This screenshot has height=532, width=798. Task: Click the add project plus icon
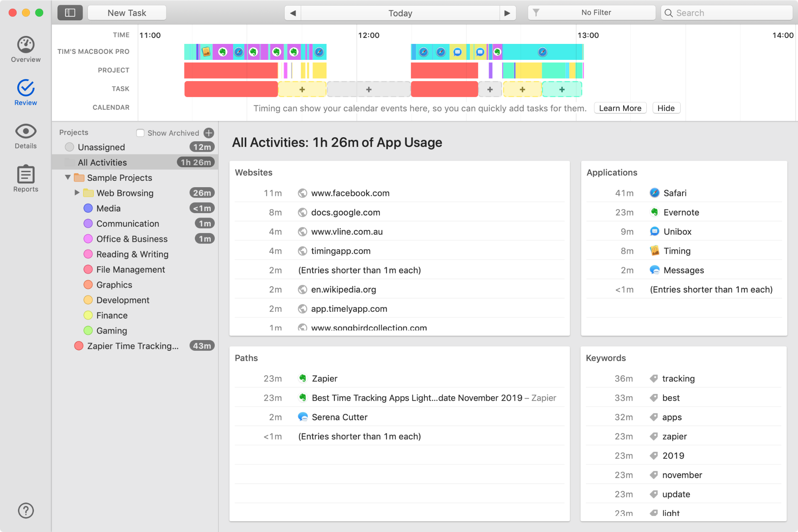coord(209,133)
